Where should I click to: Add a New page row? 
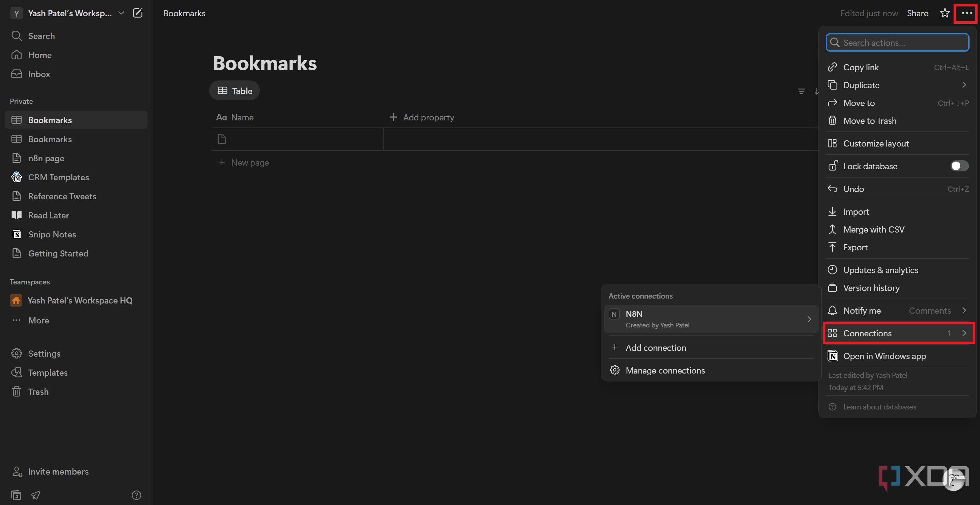243,162
